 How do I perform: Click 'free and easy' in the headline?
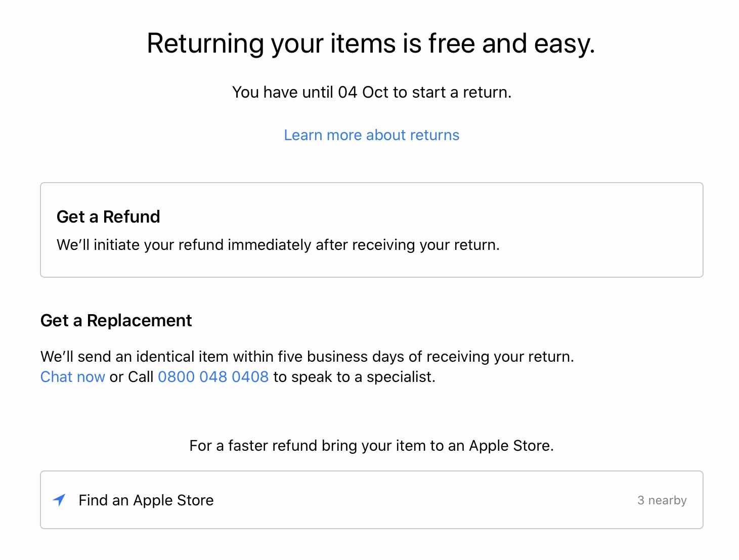[511, 44]
